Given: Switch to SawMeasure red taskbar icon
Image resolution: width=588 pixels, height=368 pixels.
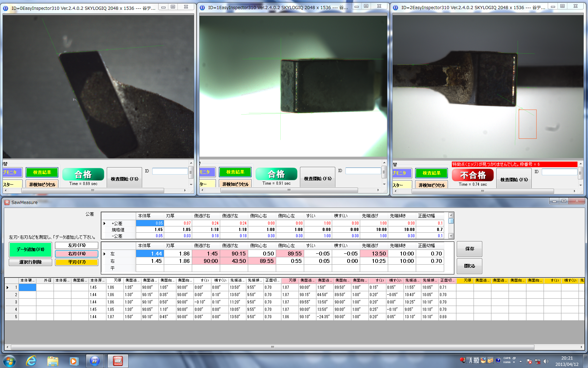Looking at the screenshot, I should coord(118,361).
